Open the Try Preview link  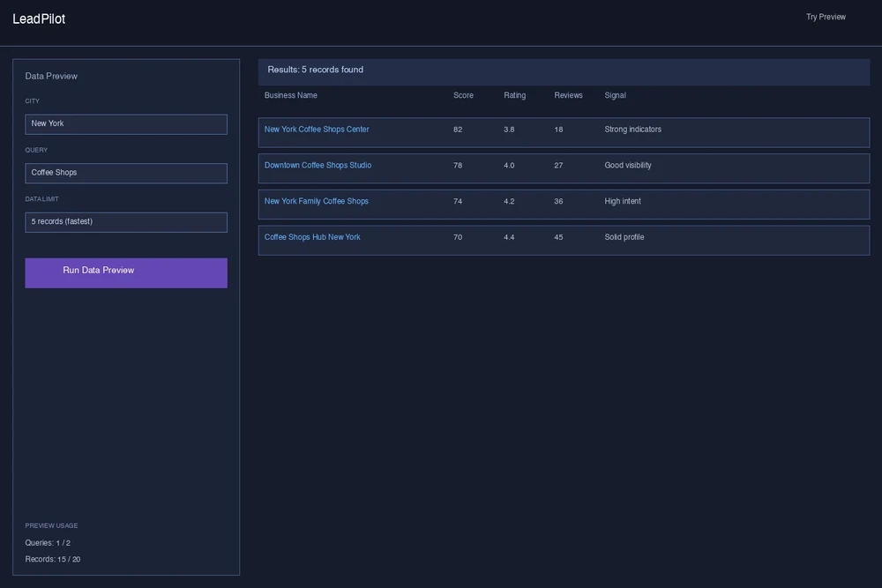coord(826,17)
